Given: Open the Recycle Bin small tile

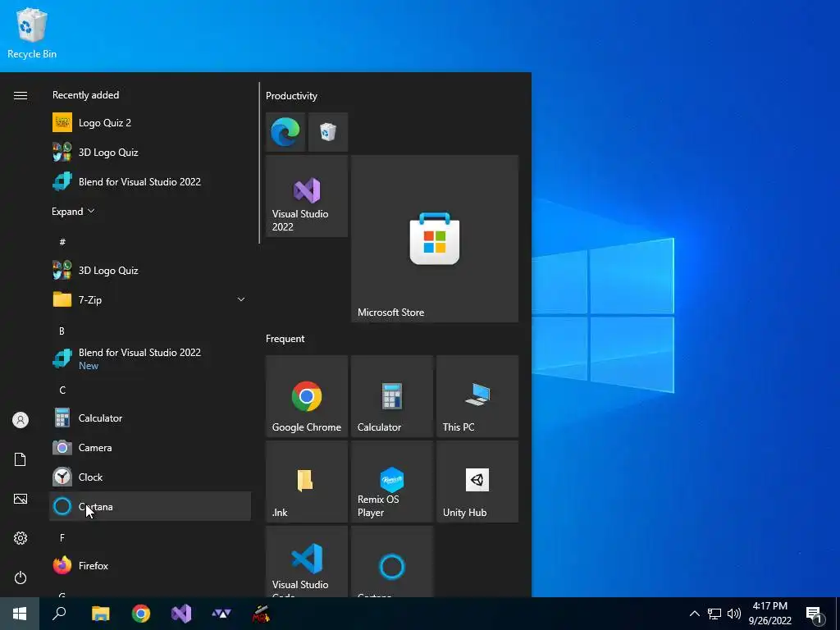Looking at the screenshot, I should [328, 132].
